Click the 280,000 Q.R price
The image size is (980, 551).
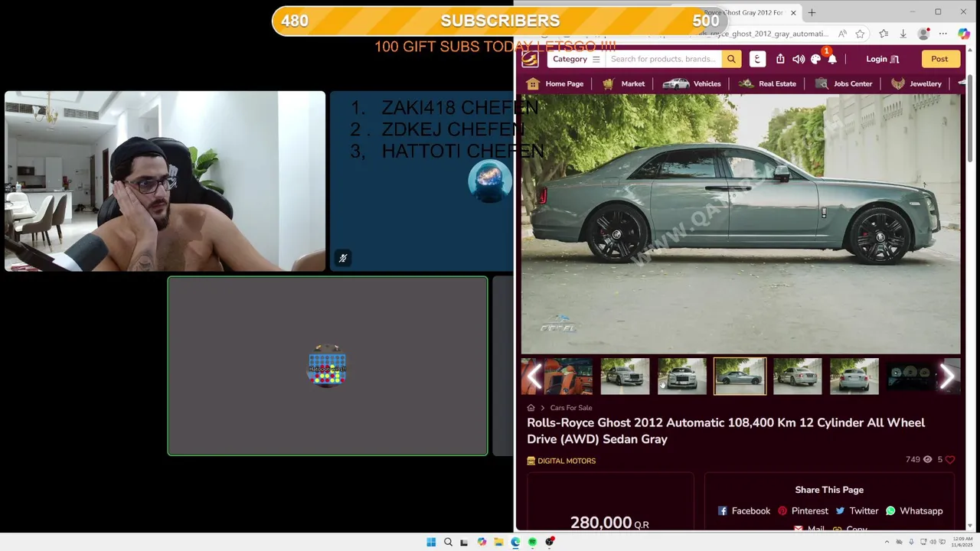pyautogui.click(x=609, y=523)
